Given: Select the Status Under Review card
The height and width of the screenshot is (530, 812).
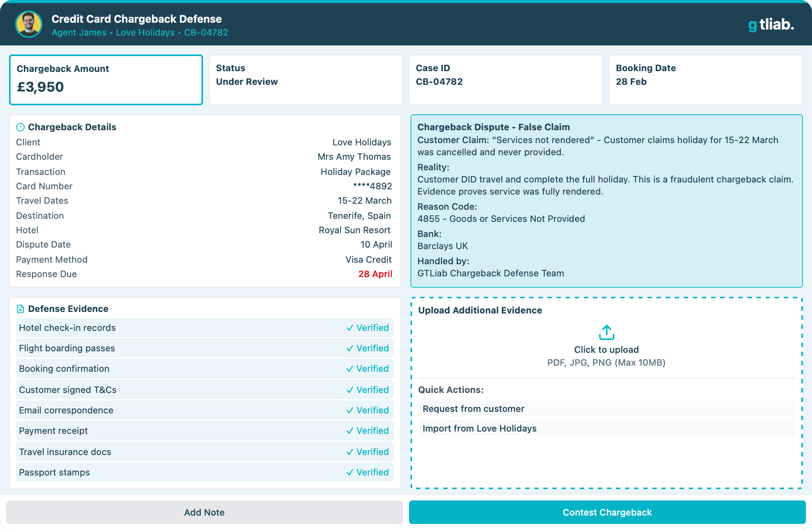Looking at the screenshot, I should click(306, 80).
